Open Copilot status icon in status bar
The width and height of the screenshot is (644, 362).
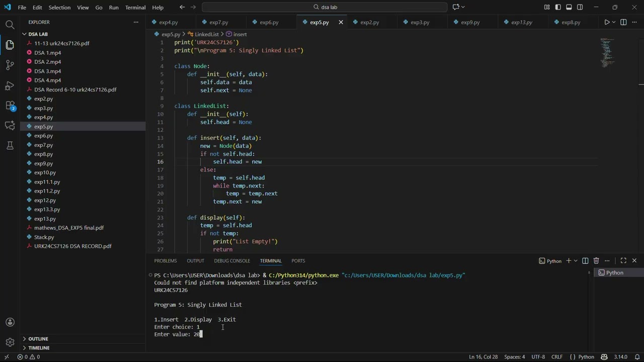(604, 357)
